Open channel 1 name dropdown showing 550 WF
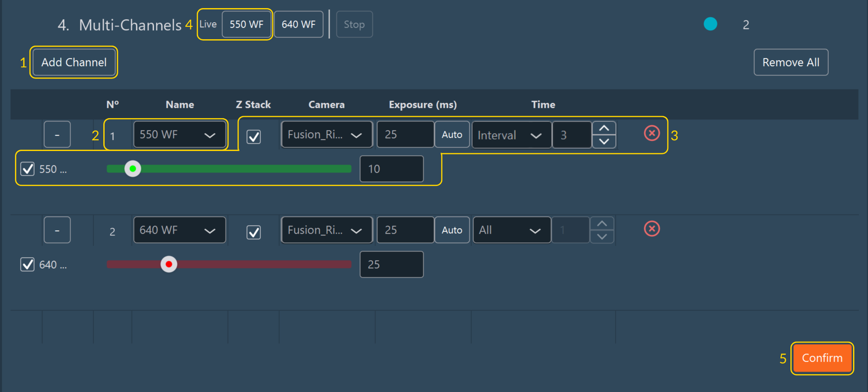The height and width of the screenshot is (392, 868). click(x=179, y=135)
